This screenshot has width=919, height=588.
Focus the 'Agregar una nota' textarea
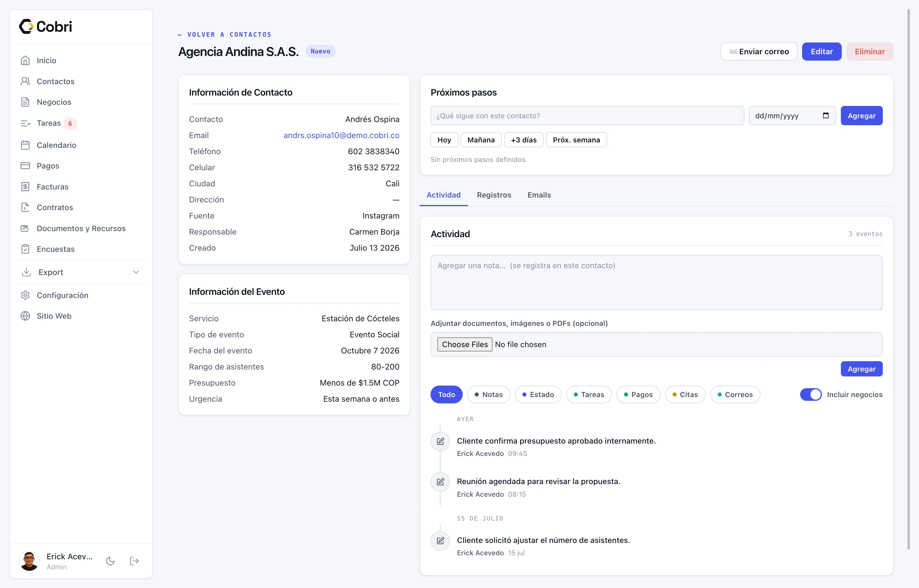(656, 283)
